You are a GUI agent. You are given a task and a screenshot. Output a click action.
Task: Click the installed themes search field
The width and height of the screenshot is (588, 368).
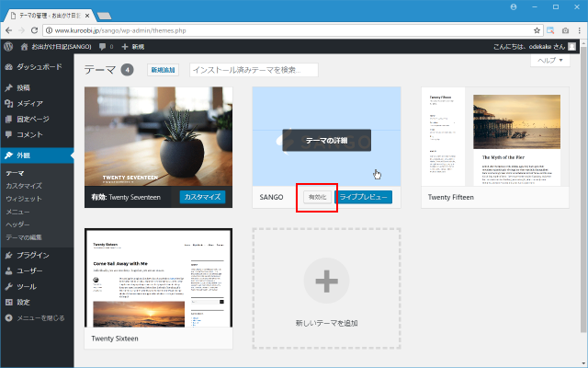pos(254,70)
